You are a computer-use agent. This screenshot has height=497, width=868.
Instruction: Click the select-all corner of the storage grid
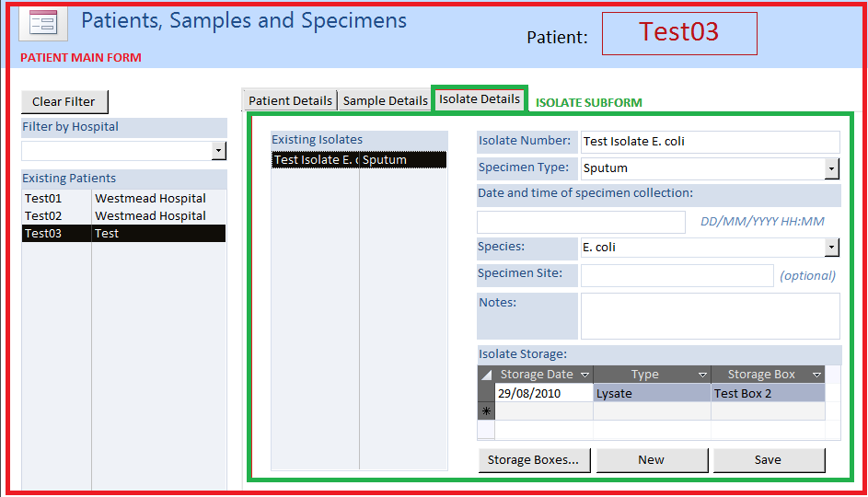coord(486,375)
